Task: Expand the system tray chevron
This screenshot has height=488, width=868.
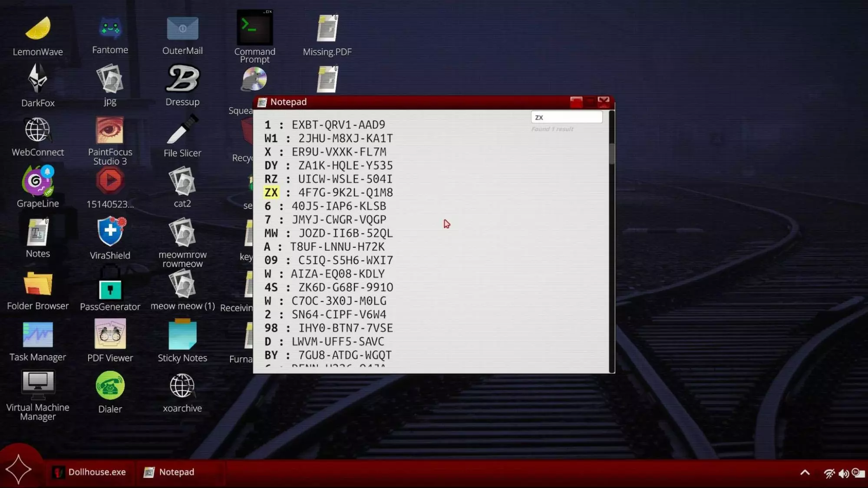Action: (x=805, y=473)
